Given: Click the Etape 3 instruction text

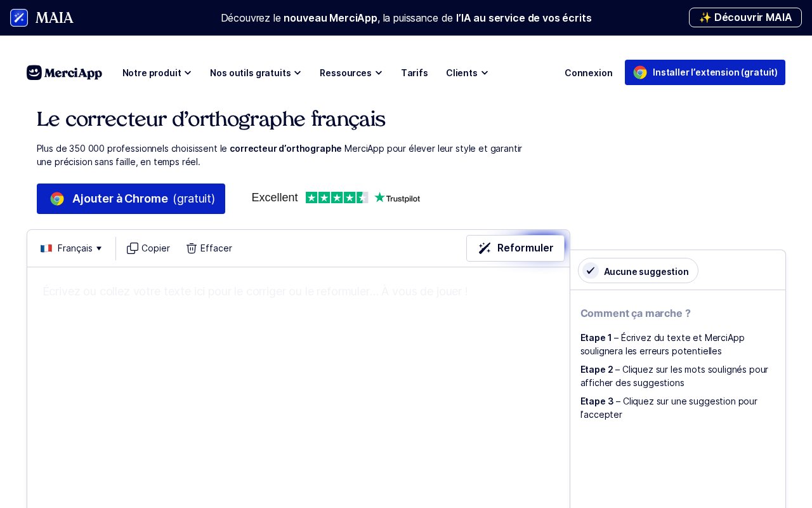Looking at the screenshot, I should point(669,408).
